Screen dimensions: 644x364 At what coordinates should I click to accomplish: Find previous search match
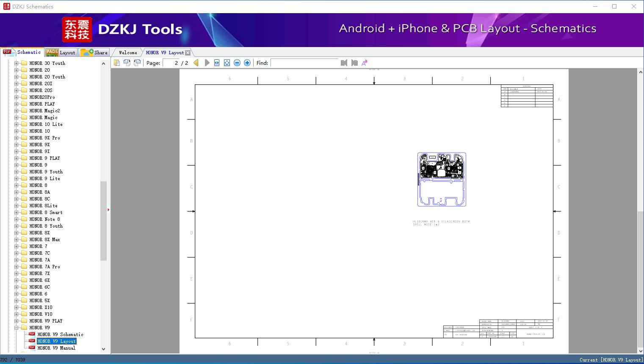(344, 63)
